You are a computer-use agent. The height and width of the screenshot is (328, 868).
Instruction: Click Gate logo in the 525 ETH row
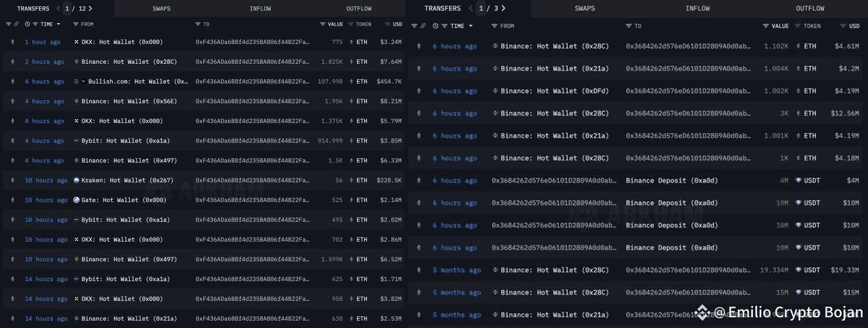click(76, 200)
